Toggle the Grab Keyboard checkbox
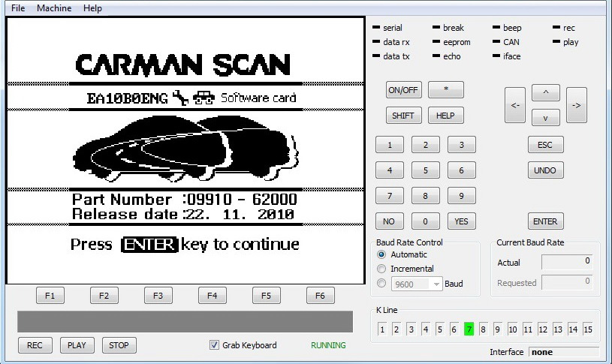Viewport: 612px width, 364px height. [214, 345]
